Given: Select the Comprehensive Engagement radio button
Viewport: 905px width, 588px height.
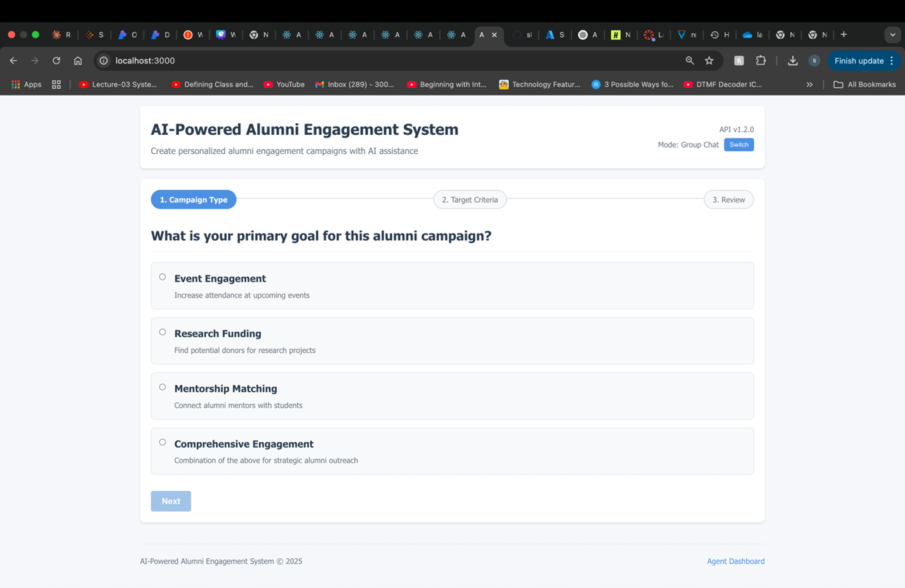Looking at the screenshot, I should pyautogui.click(x=163, y=442).
